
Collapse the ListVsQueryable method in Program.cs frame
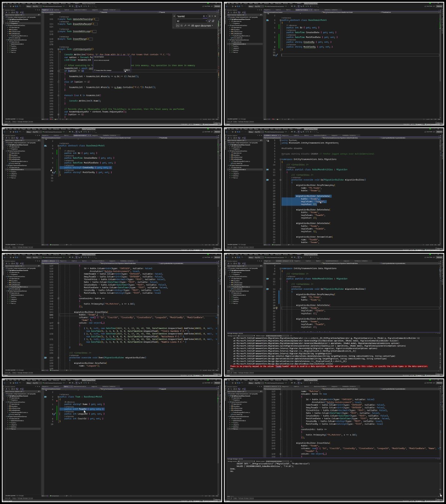click(x=58, y=49)
